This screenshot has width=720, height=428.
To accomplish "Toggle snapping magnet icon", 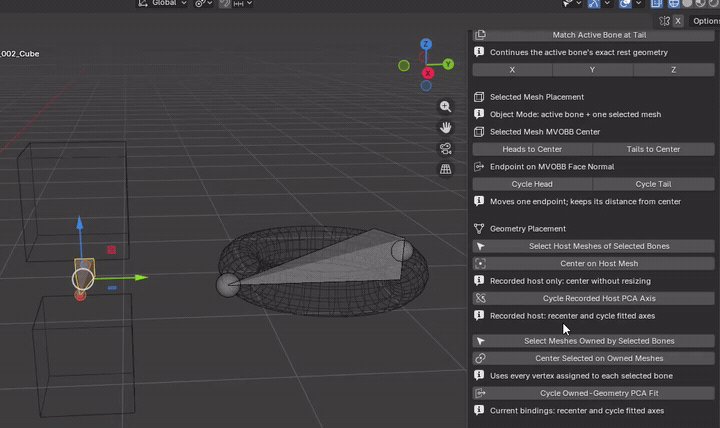I will (x=225, y=3).
